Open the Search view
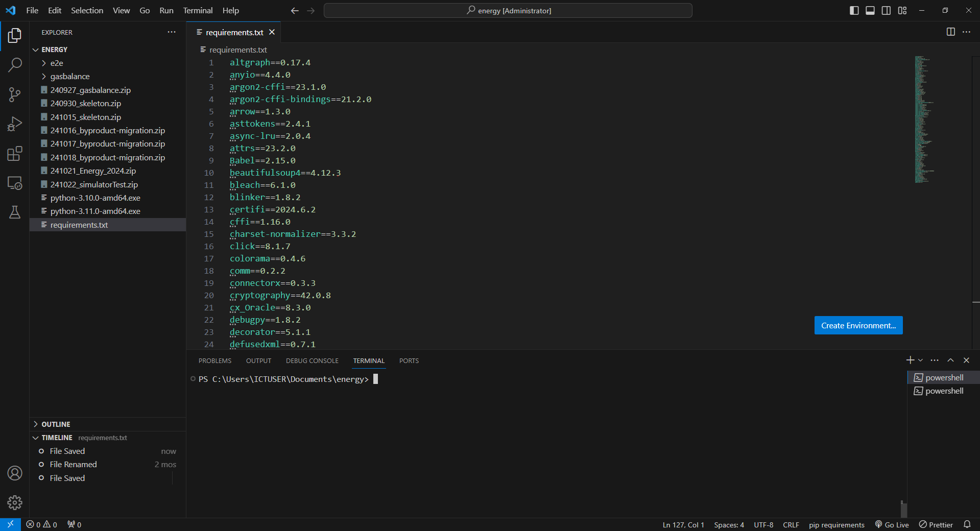Image resolution: width=980 pixels, height=531 pixels. [x=15, y=65]
